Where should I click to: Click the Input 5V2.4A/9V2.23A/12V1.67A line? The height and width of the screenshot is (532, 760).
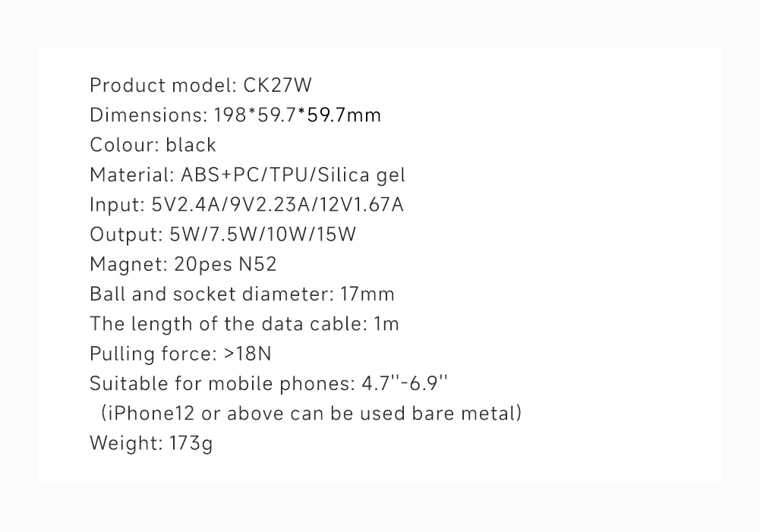tap(247, 204)
